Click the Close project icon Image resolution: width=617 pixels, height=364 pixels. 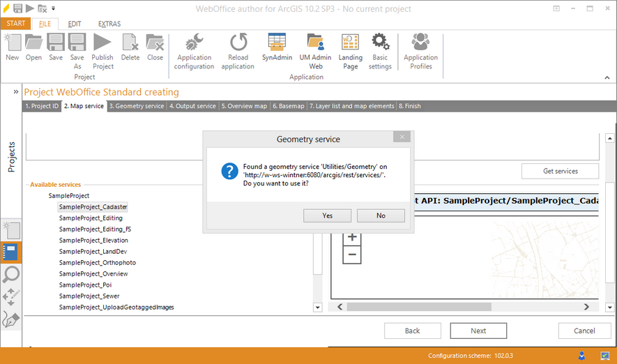(x=155, y=47)
